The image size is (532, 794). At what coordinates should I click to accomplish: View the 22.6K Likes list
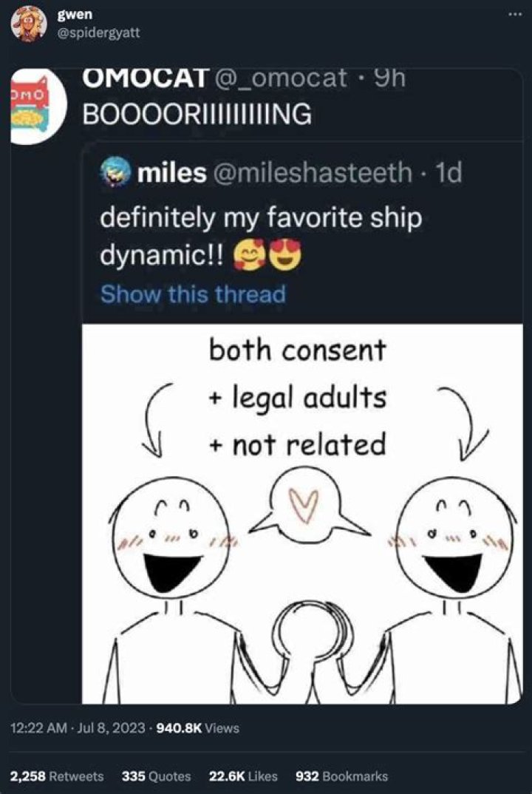tap(244, 776)
